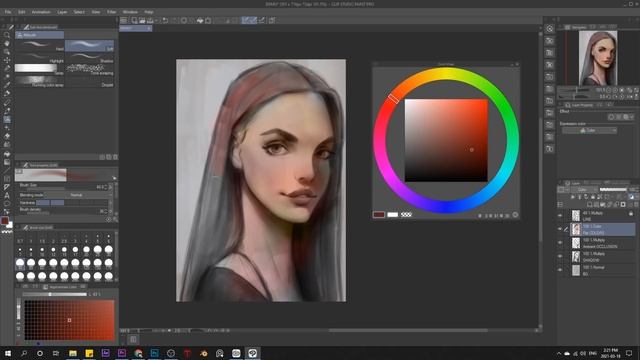This screenshot has height=360, width=640.
Task: Open Blender from taskbar
Action: [203, 353]
